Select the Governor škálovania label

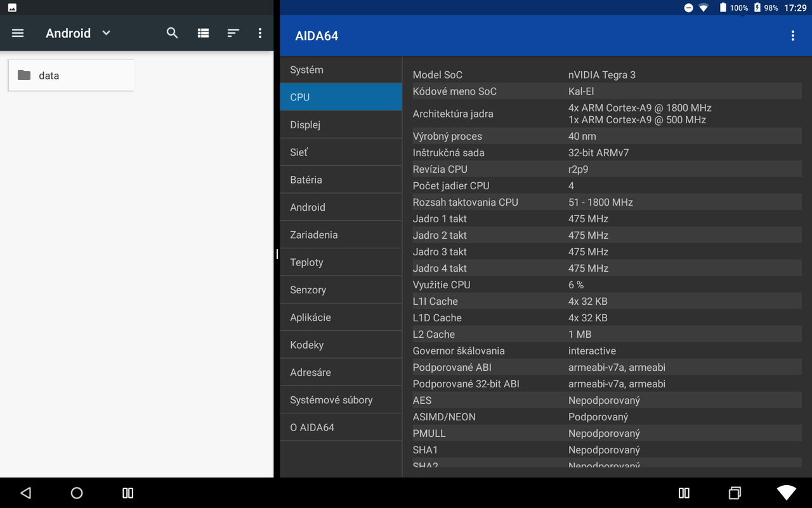[x=459, y=351]
